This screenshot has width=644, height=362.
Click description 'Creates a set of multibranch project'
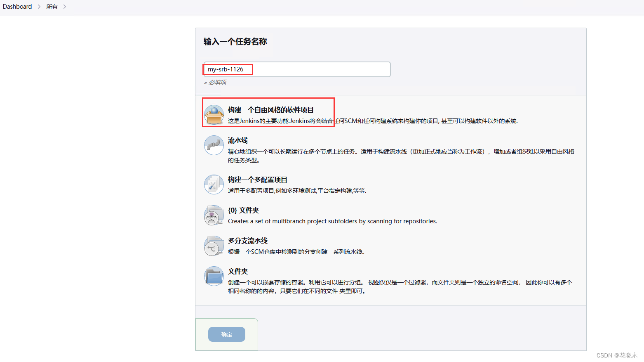click(x=333, y=221)
